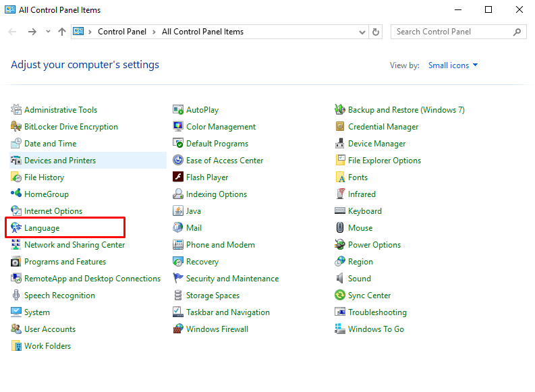Open the Fonts icon
Viewport: 535px width, 392px height.
[340, 177]
